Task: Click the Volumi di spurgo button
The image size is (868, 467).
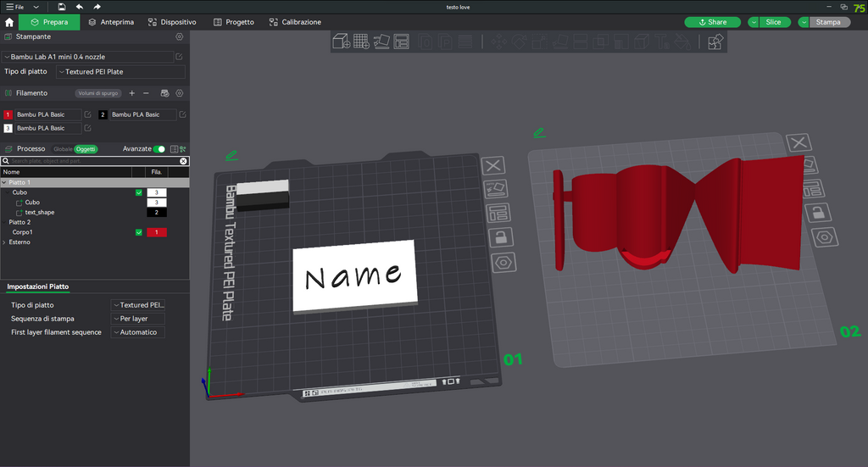Action: pos(98,93)
